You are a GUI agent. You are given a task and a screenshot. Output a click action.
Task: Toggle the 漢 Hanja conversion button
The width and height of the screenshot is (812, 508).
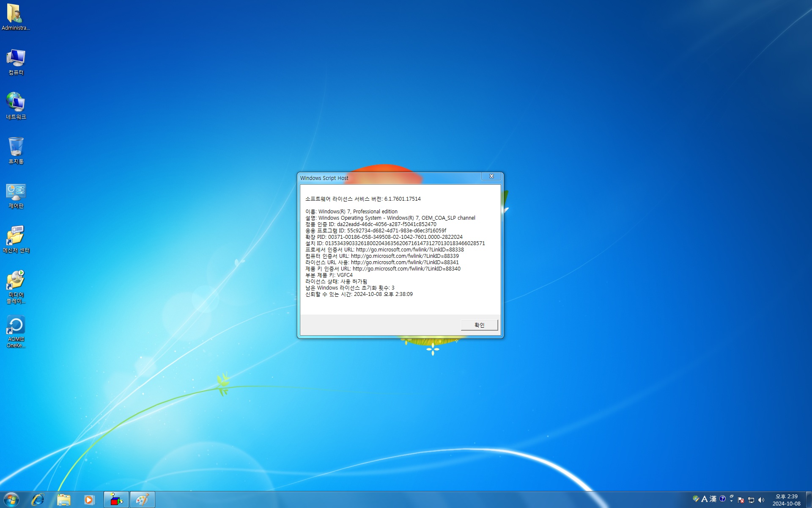pos(713,499)
